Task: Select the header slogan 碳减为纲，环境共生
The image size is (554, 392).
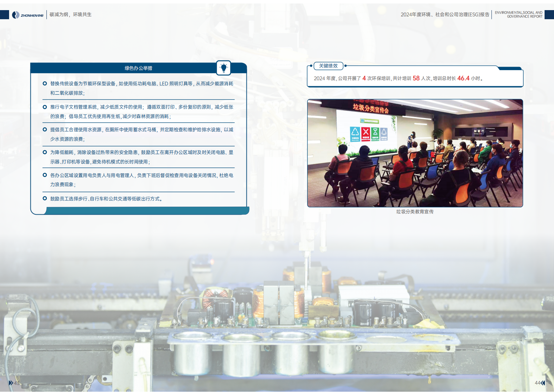Action: 71,15
